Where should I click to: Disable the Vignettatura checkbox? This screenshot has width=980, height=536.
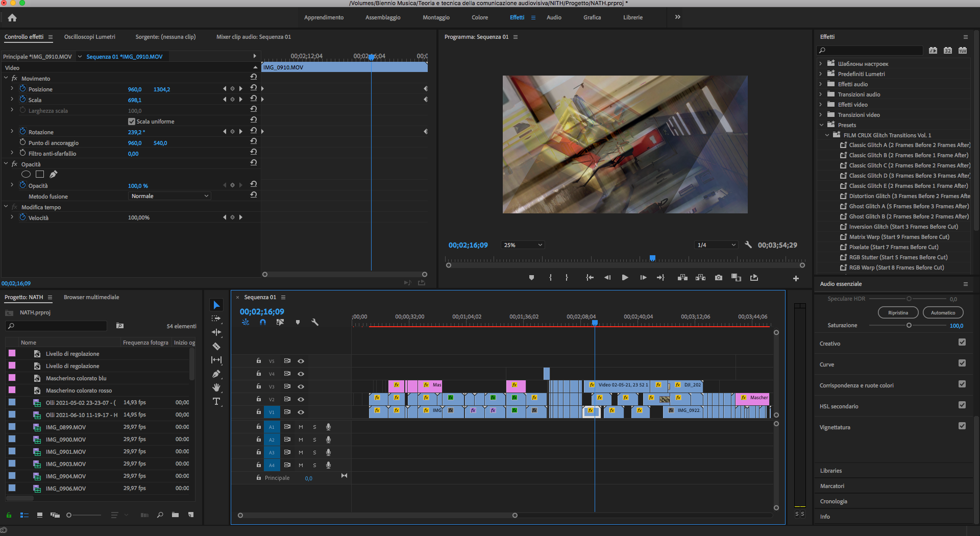962,426
